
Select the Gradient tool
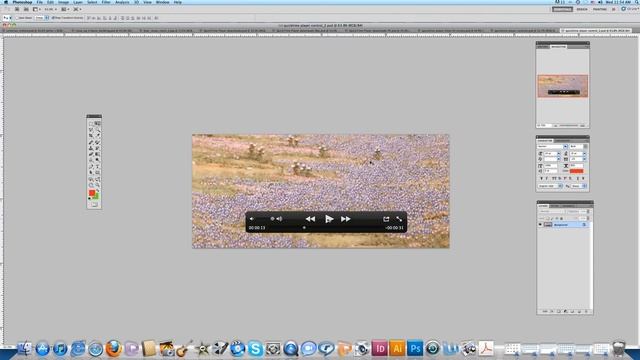[98, 154]
